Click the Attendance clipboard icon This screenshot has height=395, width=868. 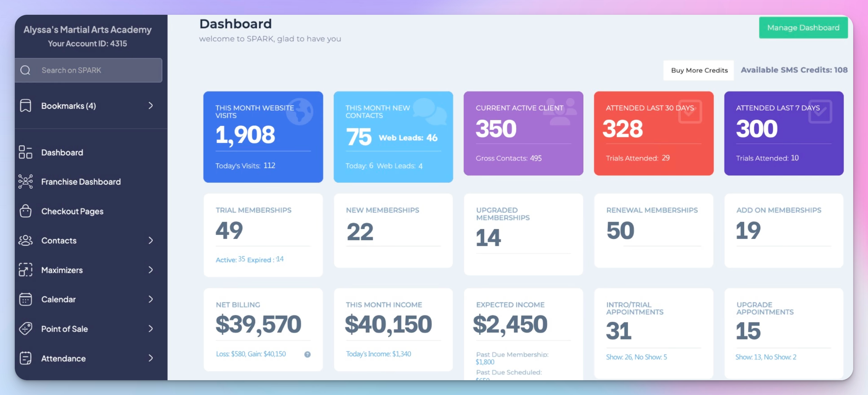pyautogui.click(x=25, y=358)
